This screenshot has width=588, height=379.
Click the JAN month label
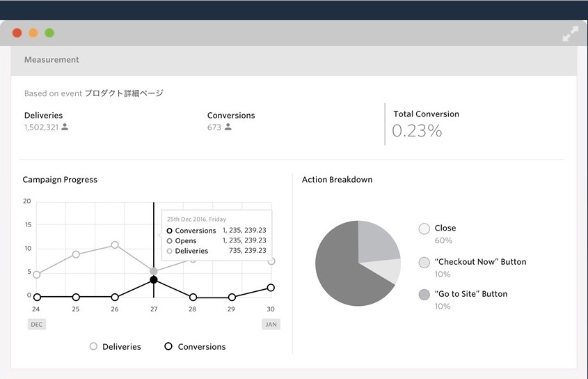point(271,325)
